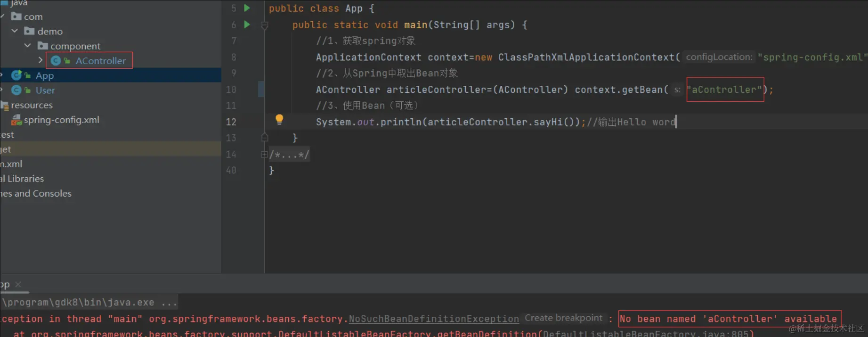This screenshot has height=337, width=868.
Task: Click the sayHi() call on line 12
Action: click(554, 122)
